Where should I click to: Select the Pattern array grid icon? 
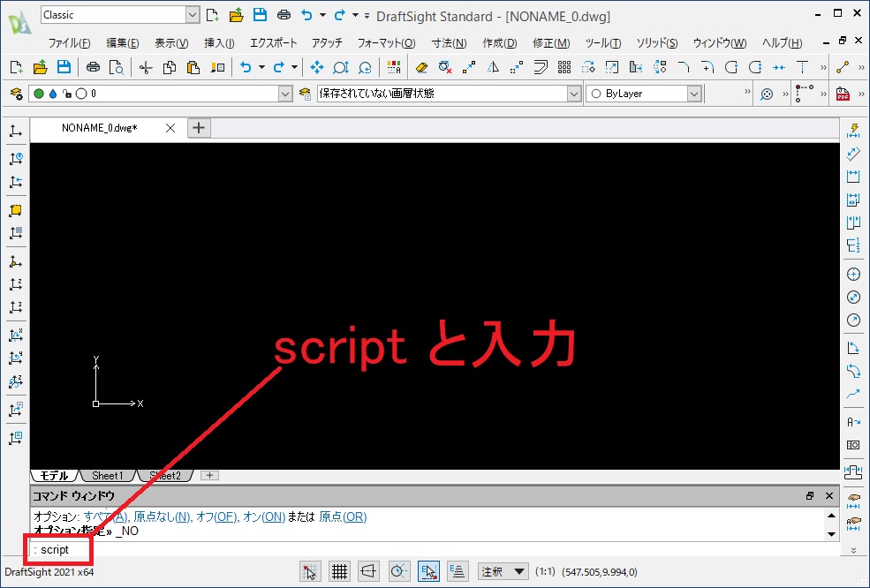tap(564, 68)
